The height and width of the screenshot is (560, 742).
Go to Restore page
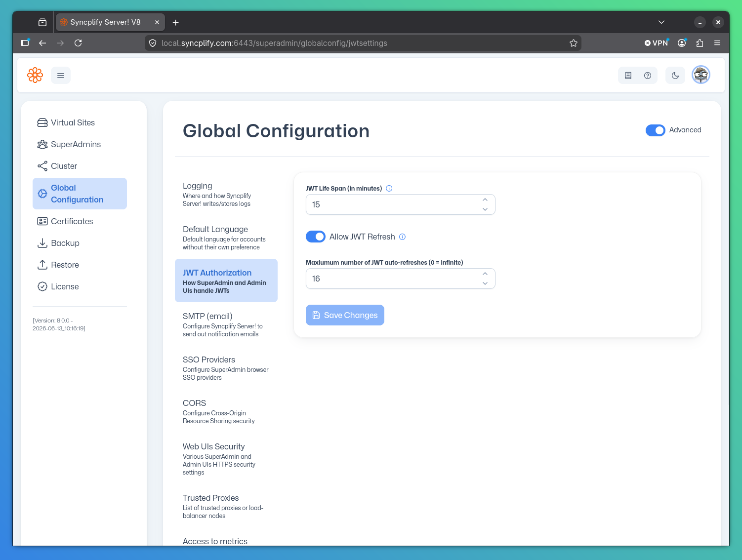(80, 265)
